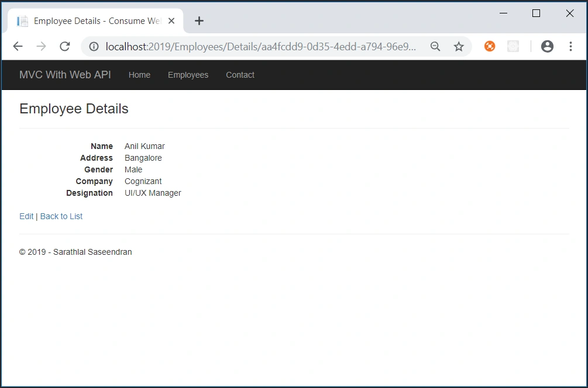Screen dimensions: 588x388
Task: Go back with the browser back arrow
Action: pos(18,46)
